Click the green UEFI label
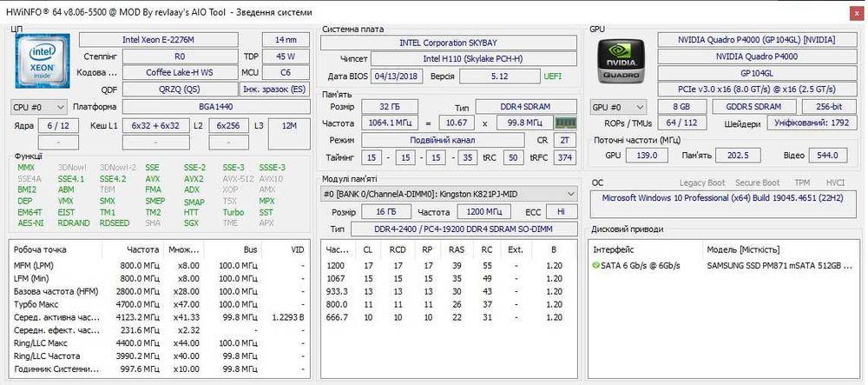 552,76
